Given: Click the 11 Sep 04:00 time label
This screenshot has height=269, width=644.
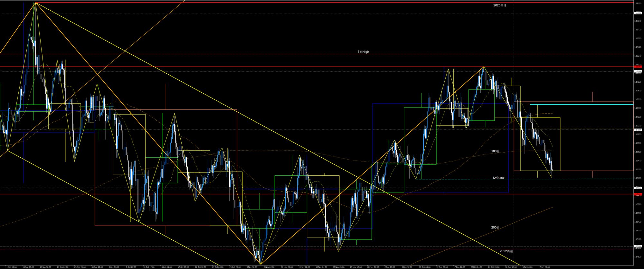Looking at the screenshot, I should [11, 267].
